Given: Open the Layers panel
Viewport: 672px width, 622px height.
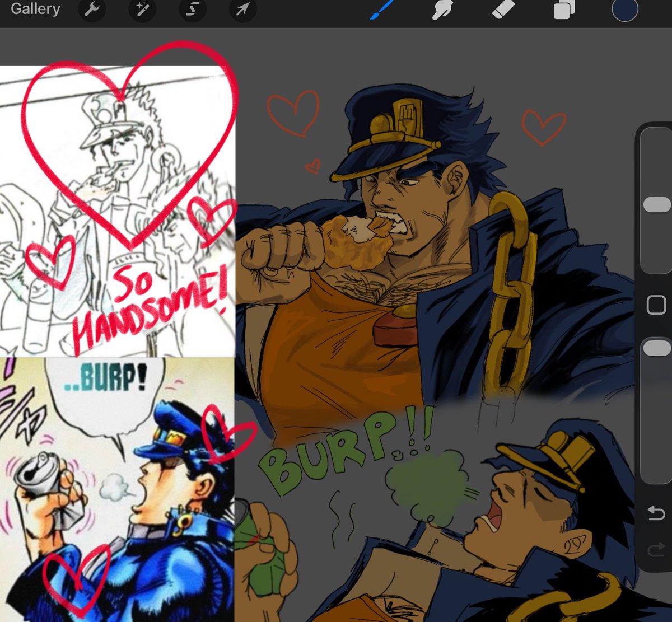Looking at the screenshot, I should pyautogui.click(x=564, y=10).
